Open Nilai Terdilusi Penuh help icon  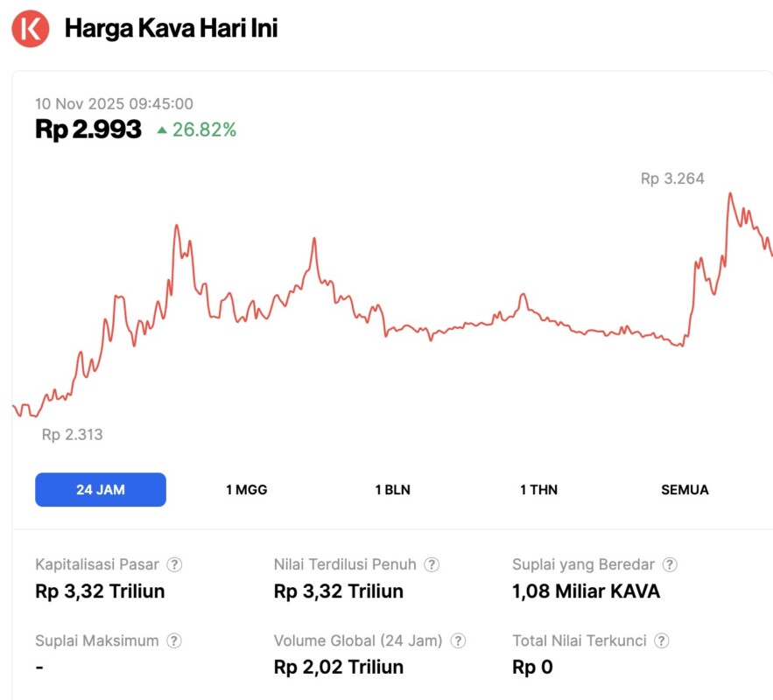432,565
